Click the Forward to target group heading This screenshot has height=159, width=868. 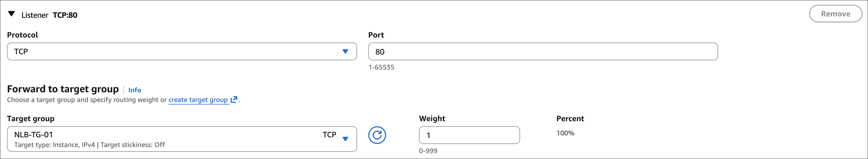[63, 89]
